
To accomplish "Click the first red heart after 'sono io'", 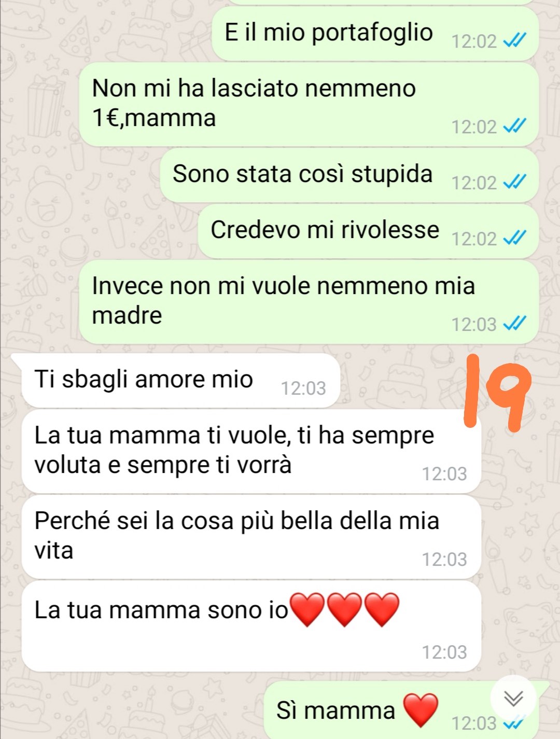I will point(307,610).
